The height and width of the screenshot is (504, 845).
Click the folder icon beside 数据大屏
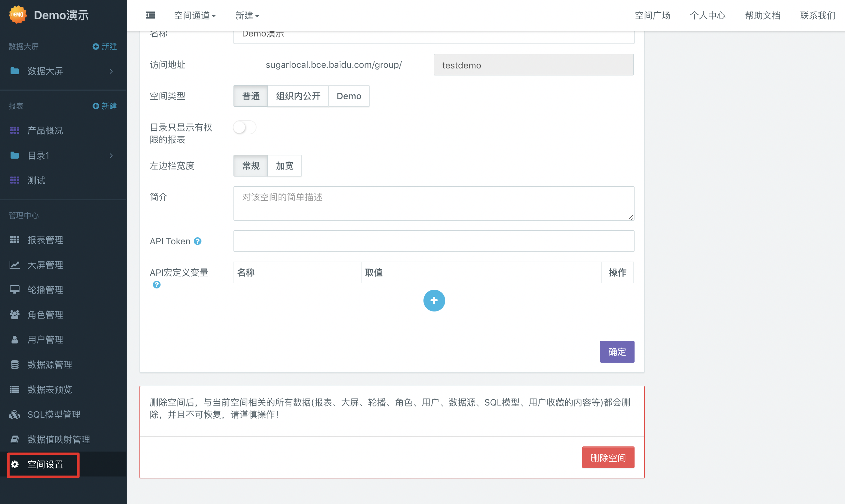15,71
